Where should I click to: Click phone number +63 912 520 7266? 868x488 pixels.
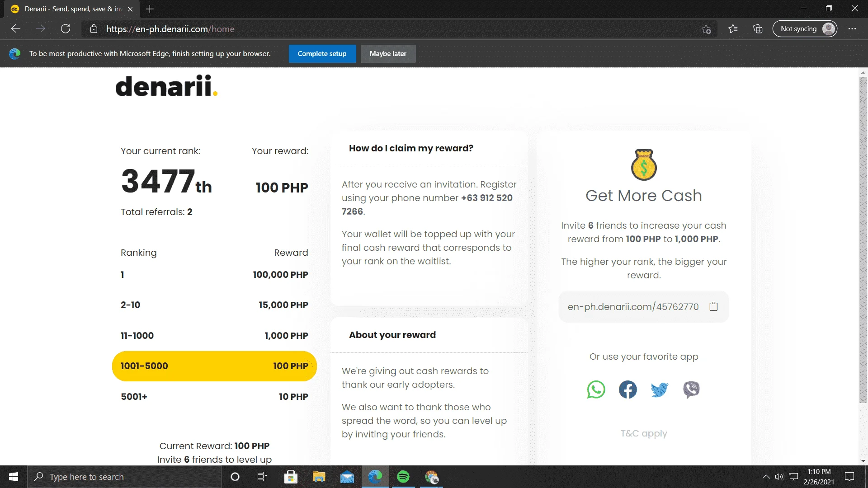pyautogui.click(x=427, y=204)
